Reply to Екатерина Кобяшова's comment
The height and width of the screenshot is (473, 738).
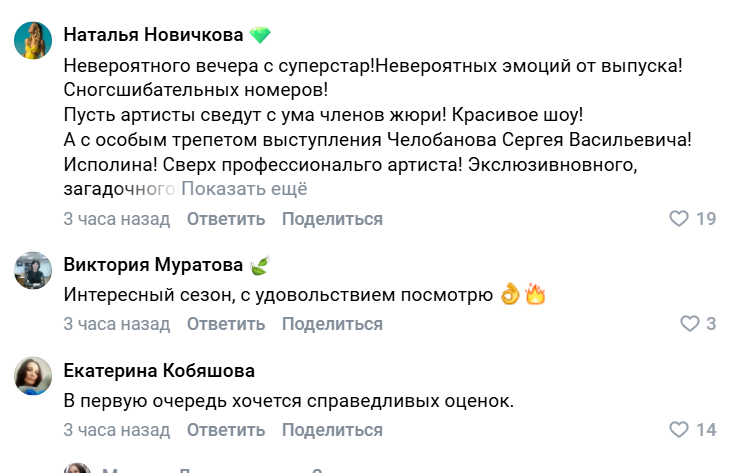[226, 430]
